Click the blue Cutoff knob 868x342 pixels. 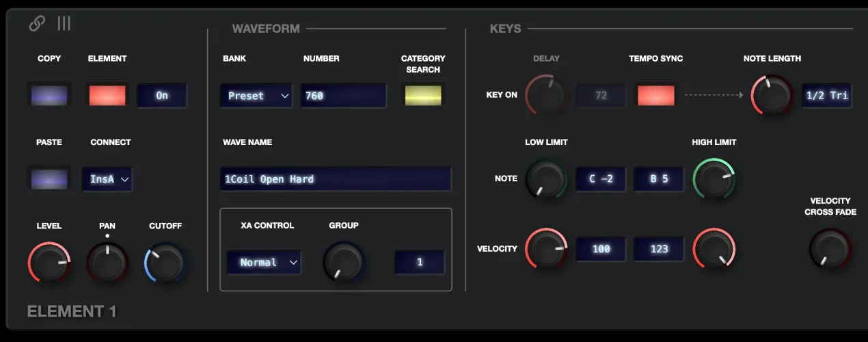[165, 263]
